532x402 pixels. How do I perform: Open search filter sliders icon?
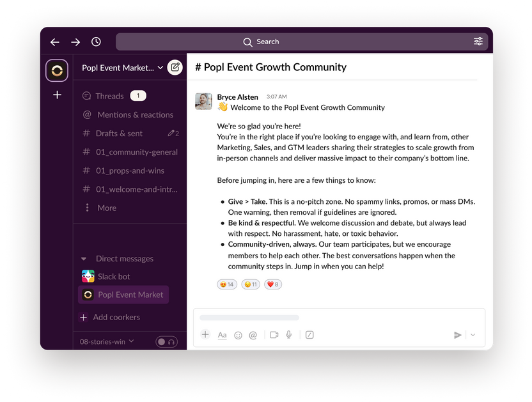coord(478,42)
